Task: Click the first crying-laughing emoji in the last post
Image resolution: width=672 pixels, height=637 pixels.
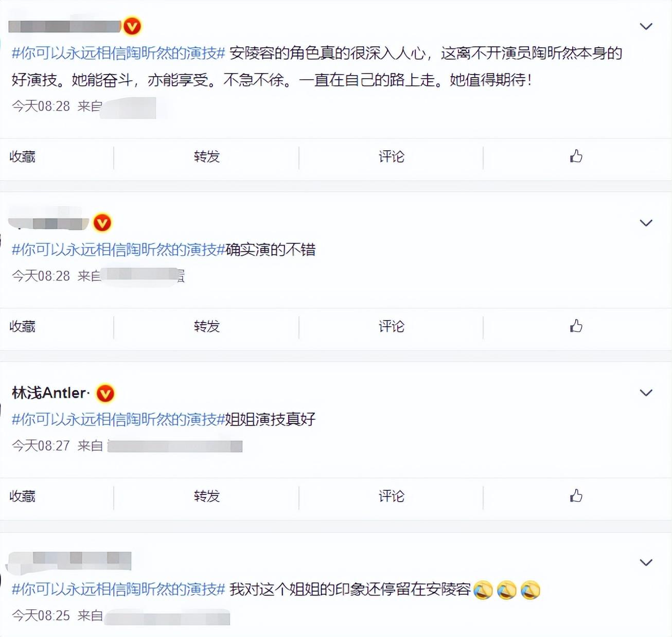Action: [483, 590]
